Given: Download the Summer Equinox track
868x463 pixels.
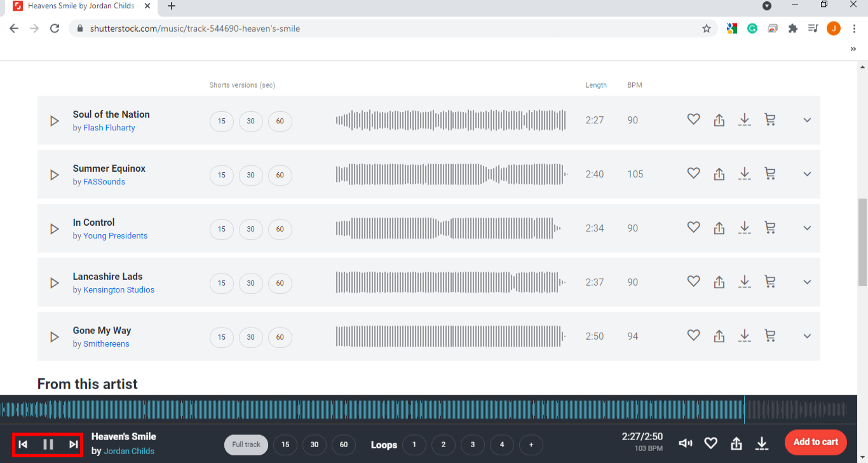Looking at the screenshot, I should tap(745, 174).
